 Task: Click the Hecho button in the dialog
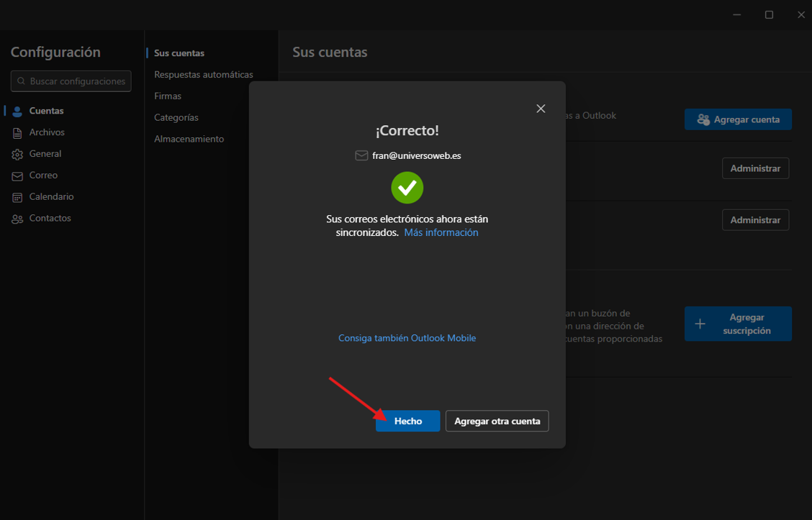[x=407, y=421]
